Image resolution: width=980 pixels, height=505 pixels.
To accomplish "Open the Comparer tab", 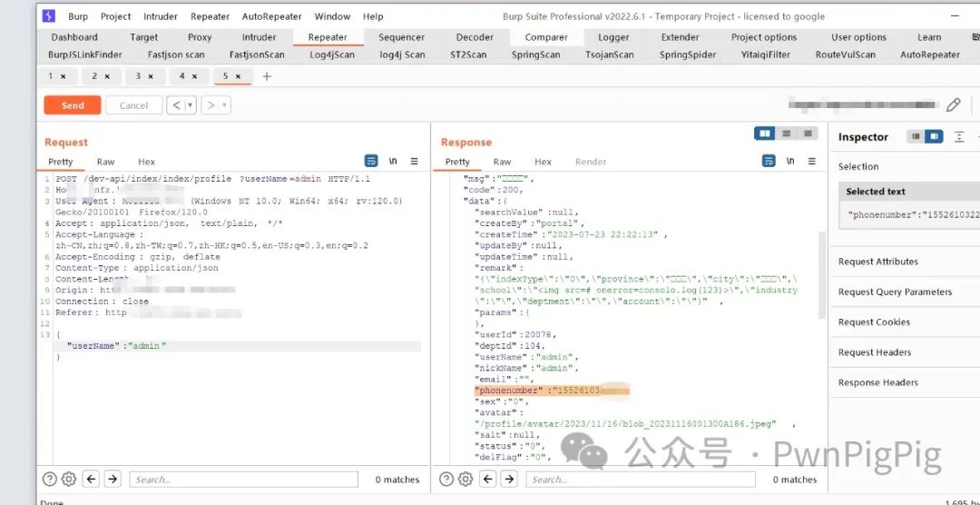I will [546, 37].
